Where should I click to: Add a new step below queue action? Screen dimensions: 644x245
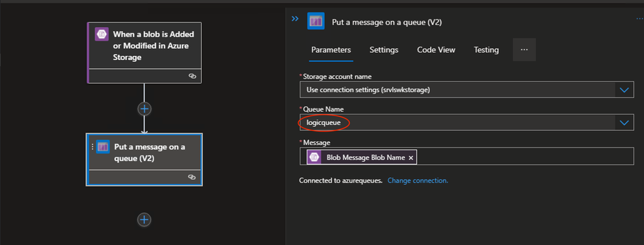144,220
